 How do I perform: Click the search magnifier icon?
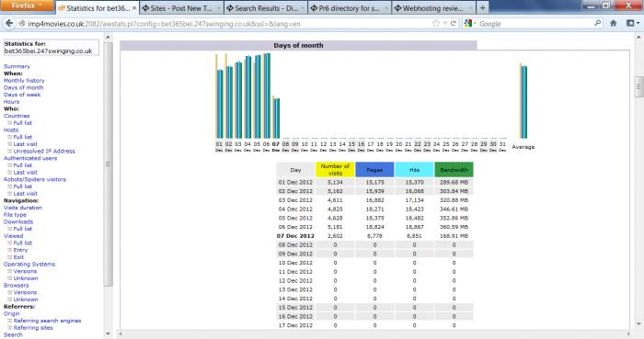[598, 23]
